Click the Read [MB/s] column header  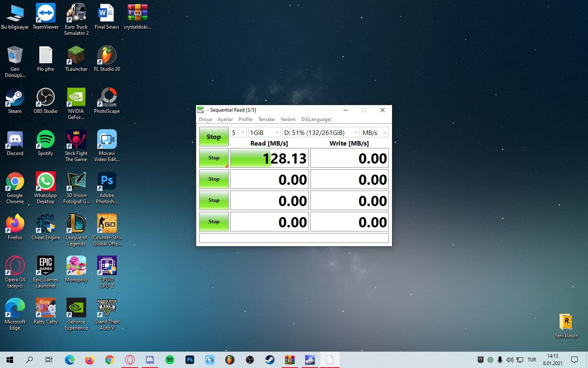click(269, 144)
